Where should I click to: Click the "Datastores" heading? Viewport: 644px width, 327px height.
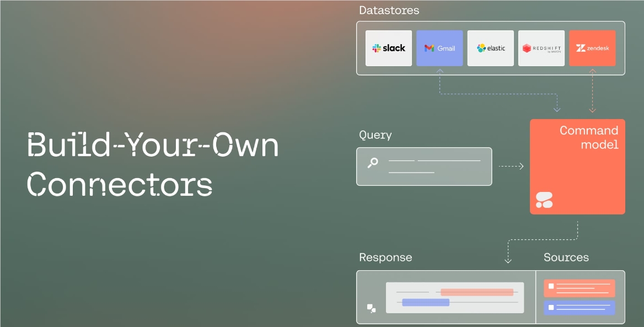[389, 10]
